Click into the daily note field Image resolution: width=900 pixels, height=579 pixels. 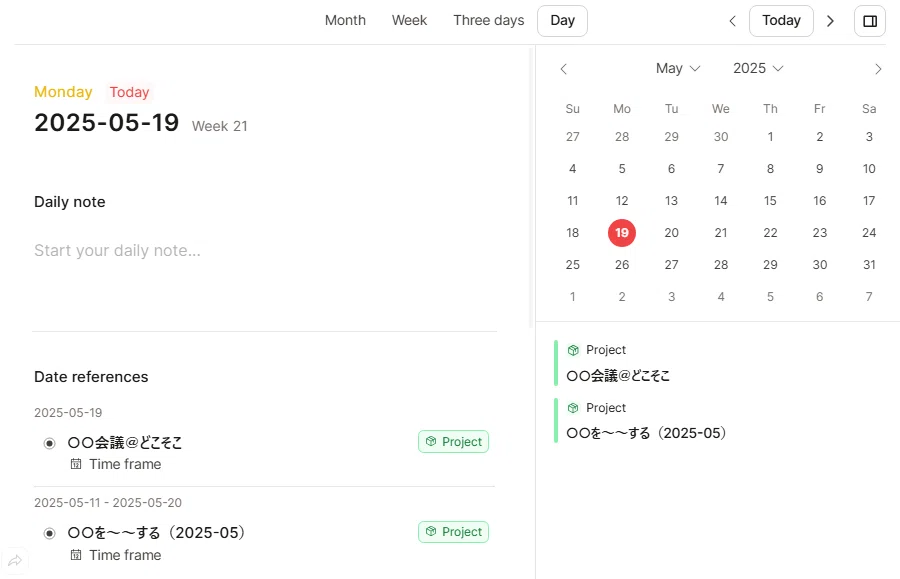[x=264, y=251]
